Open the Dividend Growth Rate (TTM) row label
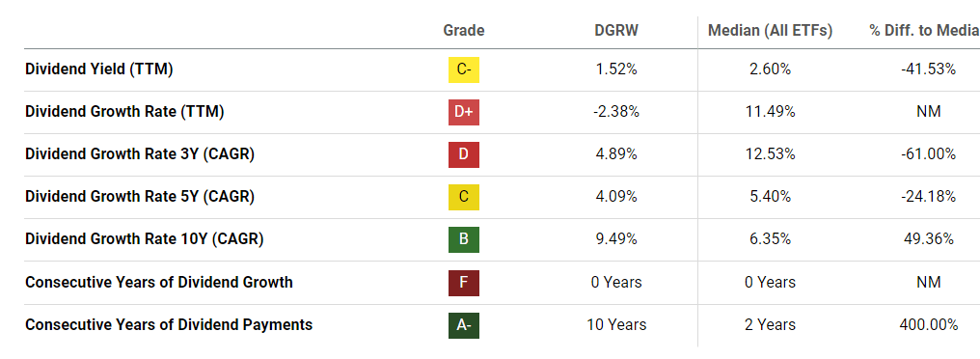Screen dimensions: 980x359 pos(124,112)
